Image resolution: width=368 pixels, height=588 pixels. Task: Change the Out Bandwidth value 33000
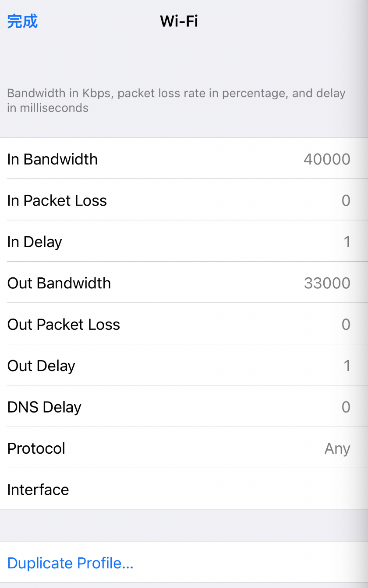pyautogui.click(x=327, y=283)
